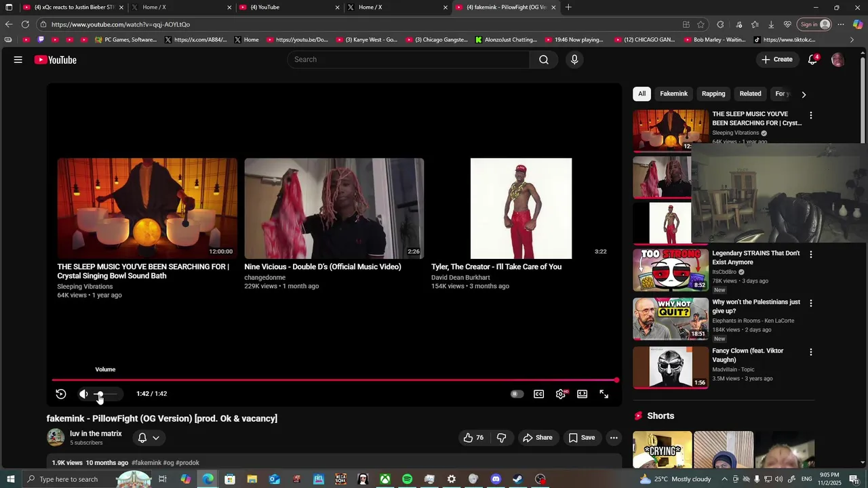Open browser downloads
This screenshot has height=488, width=868.
771,24
